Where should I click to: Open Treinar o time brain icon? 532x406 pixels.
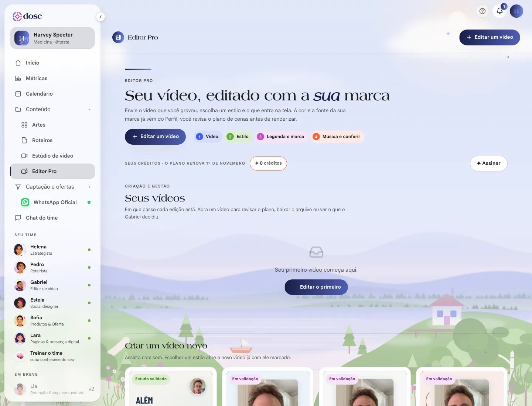tap(20, 356)
